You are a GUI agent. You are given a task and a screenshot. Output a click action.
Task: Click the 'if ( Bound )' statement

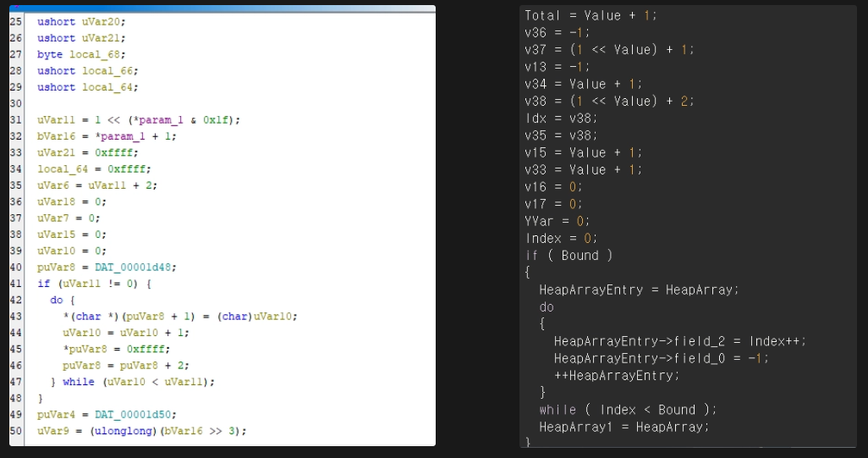point(569,255)
